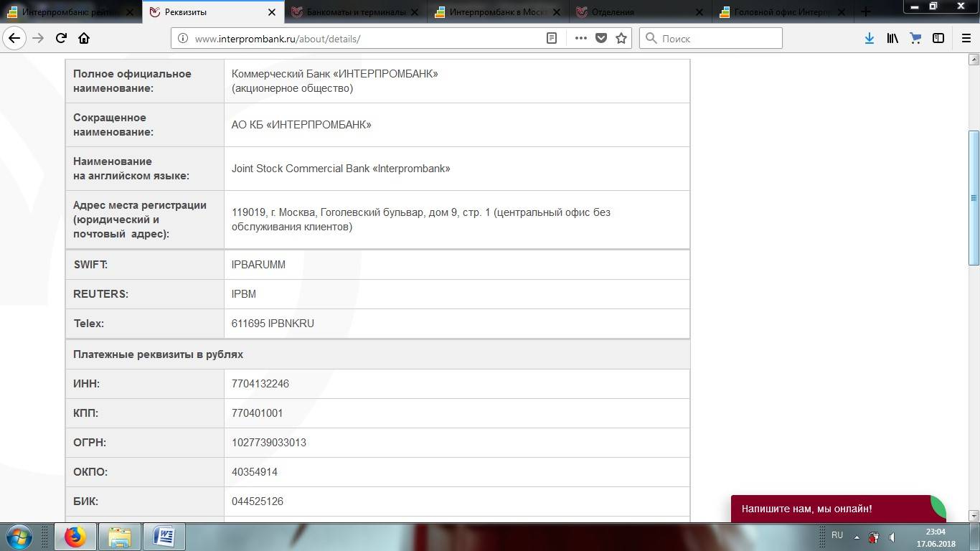Mute sound via system tray speaker
Screen dimensions: 980x551
(892, 537)
